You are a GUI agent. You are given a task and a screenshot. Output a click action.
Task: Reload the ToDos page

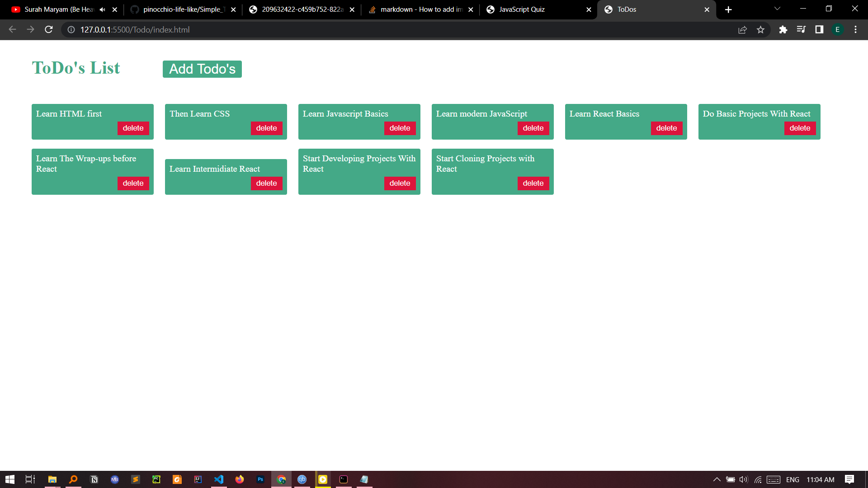[x=48, y=29]
